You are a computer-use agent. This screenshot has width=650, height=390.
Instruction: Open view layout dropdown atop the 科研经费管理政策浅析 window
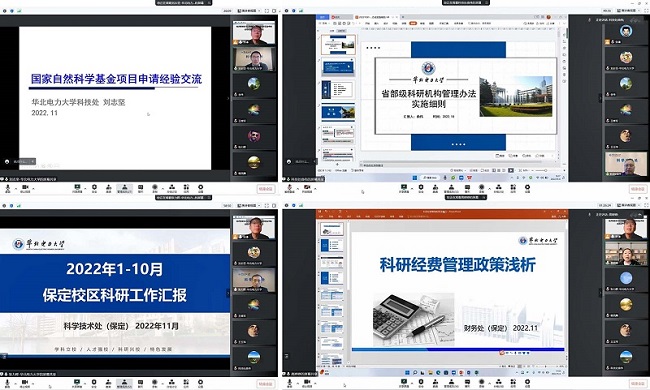tap(628, 205)
